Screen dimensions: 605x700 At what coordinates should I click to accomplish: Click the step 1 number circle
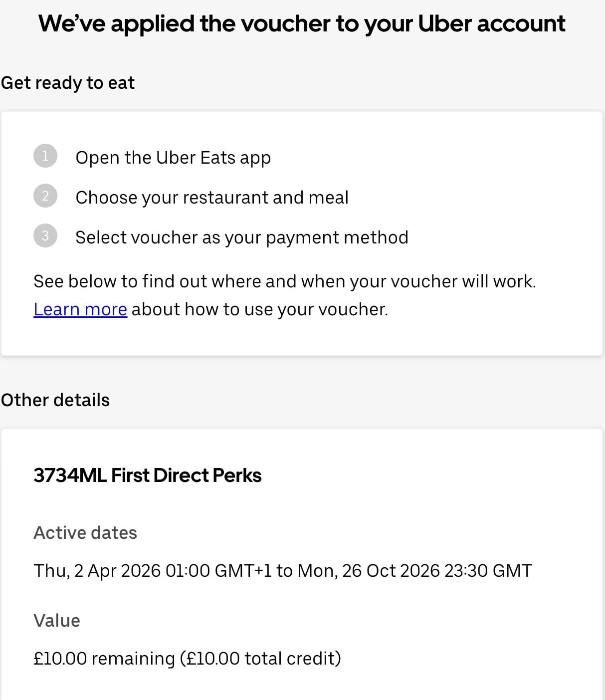click(x=45, y=156)
